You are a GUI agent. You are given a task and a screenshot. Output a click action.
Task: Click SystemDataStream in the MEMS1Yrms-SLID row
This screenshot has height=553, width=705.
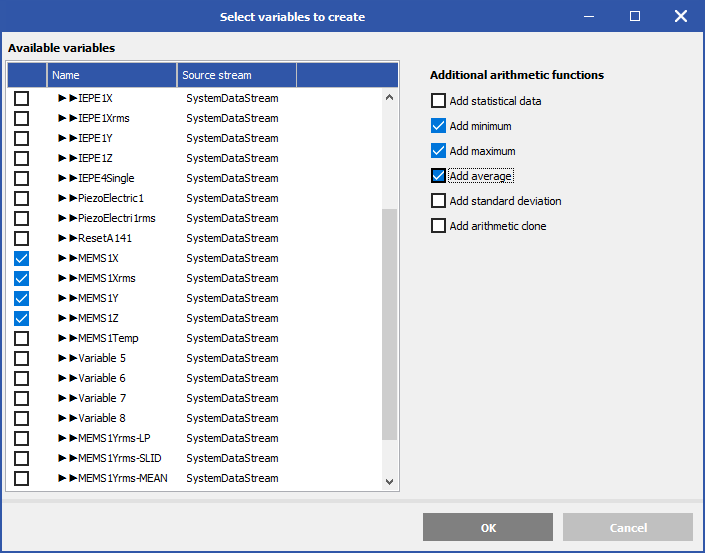click(x=232, y=458)
